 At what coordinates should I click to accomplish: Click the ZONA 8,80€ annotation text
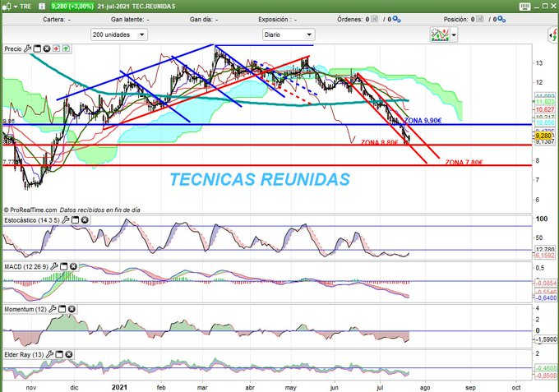tap(379, 142)
